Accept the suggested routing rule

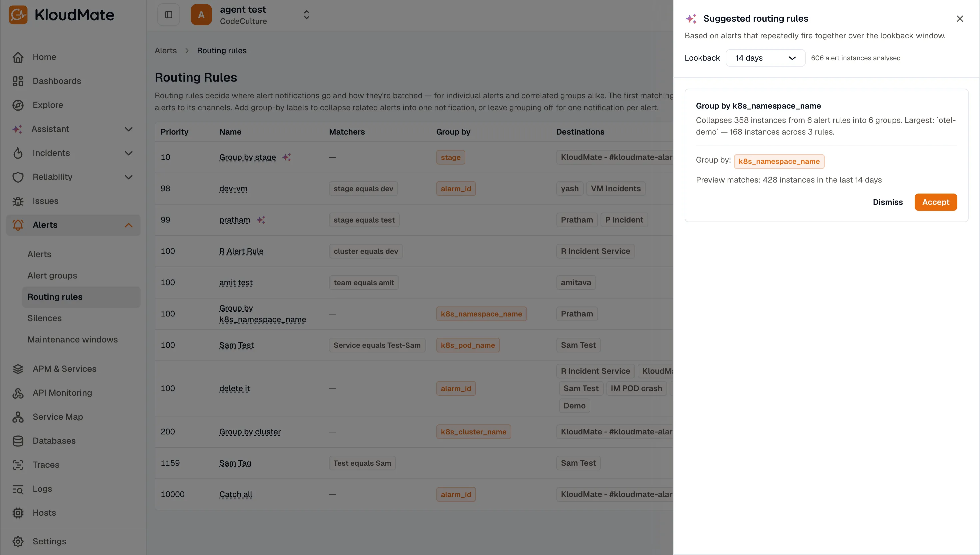pyautogui.click(x=935, y=202)
